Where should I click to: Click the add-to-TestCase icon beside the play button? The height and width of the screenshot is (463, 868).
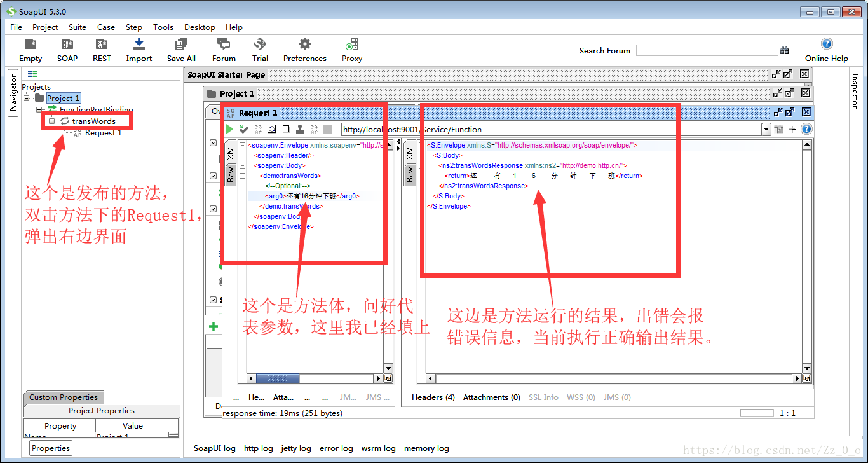tap(243, 129)
